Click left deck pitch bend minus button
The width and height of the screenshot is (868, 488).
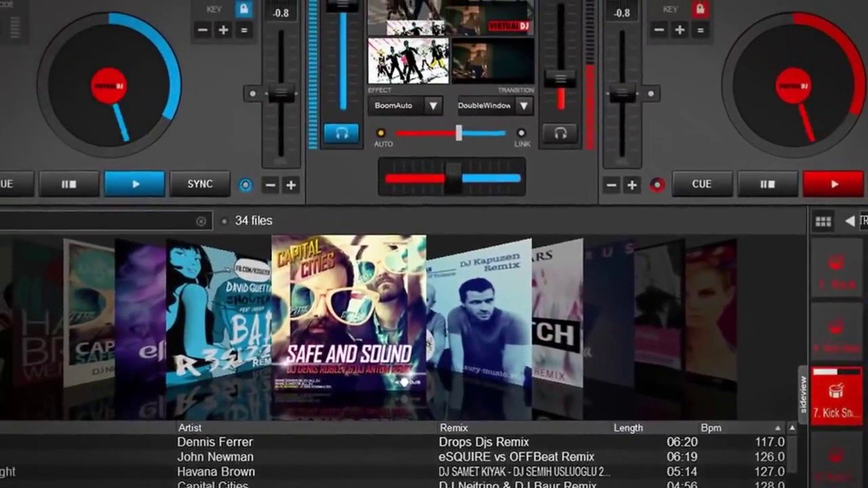point(270,184)
